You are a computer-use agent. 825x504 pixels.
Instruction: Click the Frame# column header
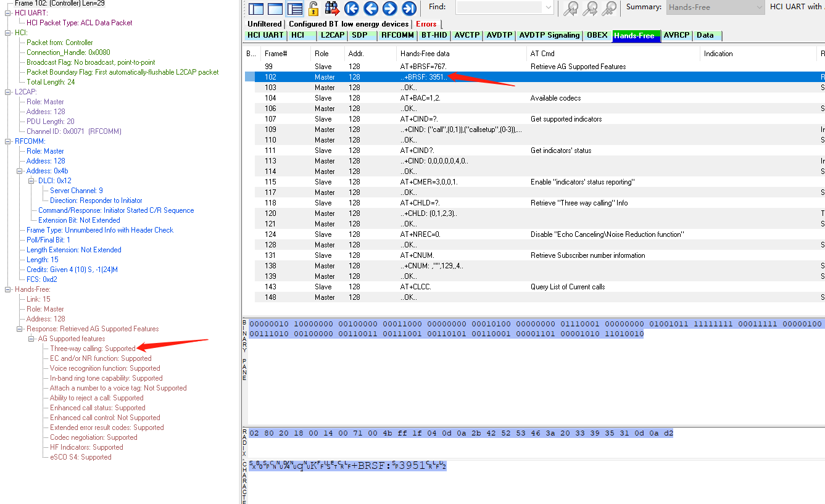tap(285, 54)
